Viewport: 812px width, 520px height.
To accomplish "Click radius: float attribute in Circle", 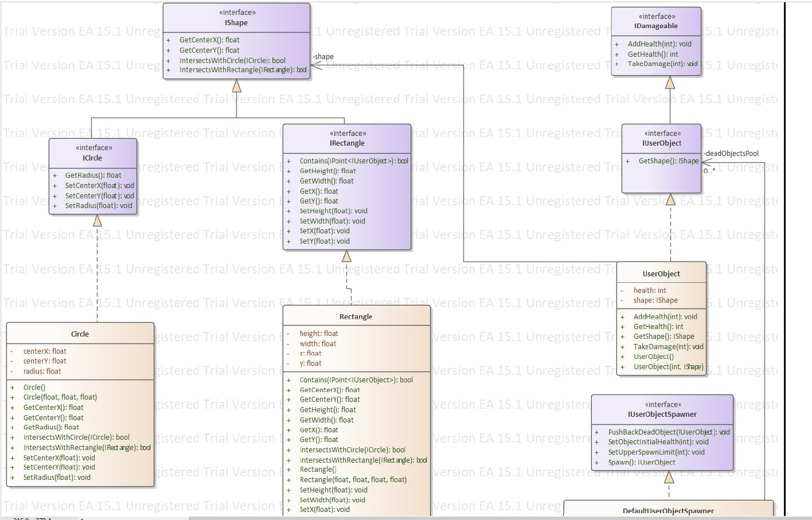I will 42,372.
